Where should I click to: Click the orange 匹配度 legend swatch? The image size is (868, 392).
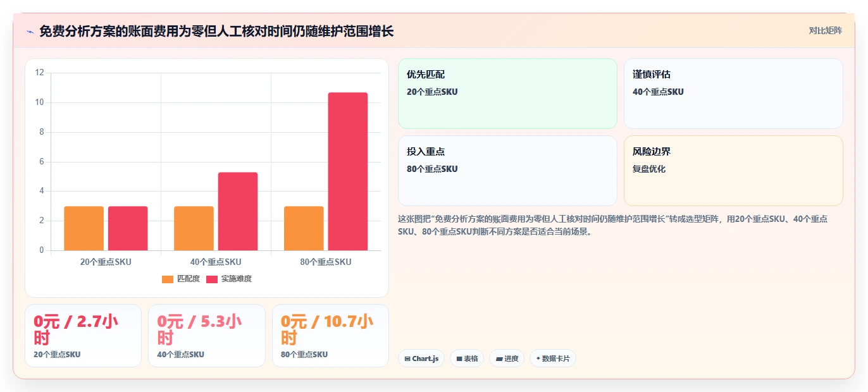click(x=168, y=279)
